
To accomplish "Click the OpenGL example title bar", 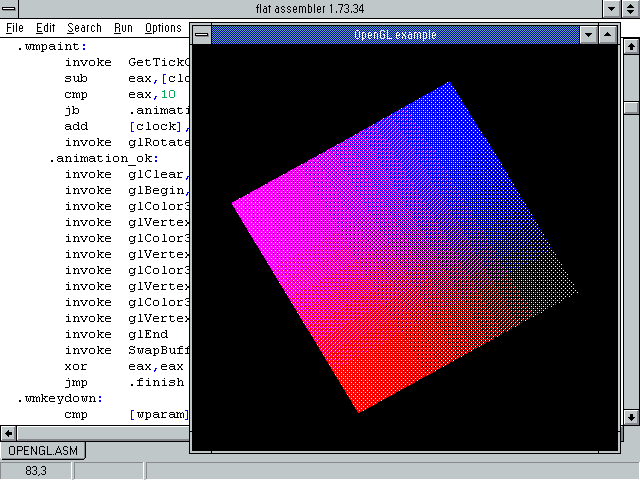I will (x=395, y=35).
